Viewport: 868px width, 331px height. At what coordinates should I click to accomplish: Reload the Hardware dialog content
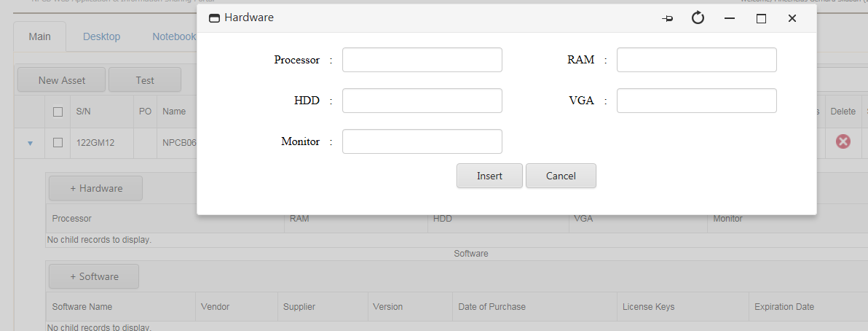tap(698, 18)
